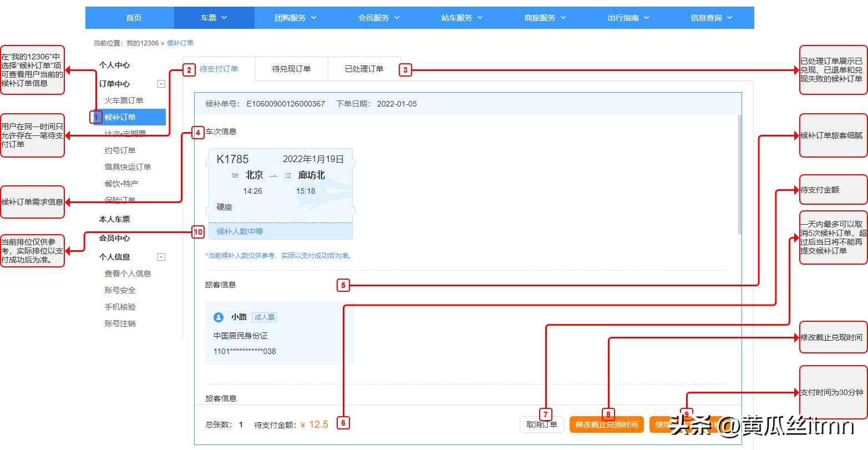The height and width of the screenshot is (450, 868).
Task: Open 火车票订单 in the sidebar
Action: coord(124,100)
